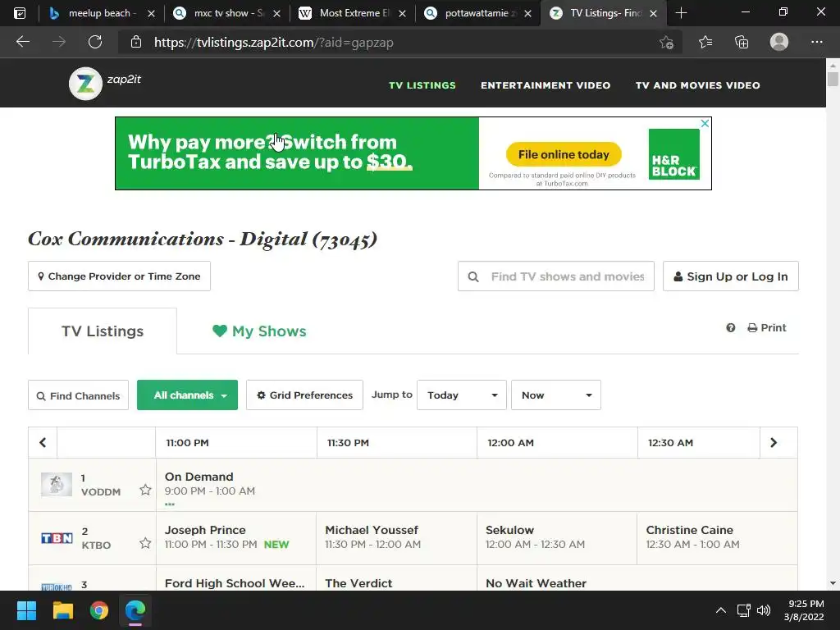This screenshot has height=630, width=840.
Task: Open the browser profile avatar
Action: [779, 42]
